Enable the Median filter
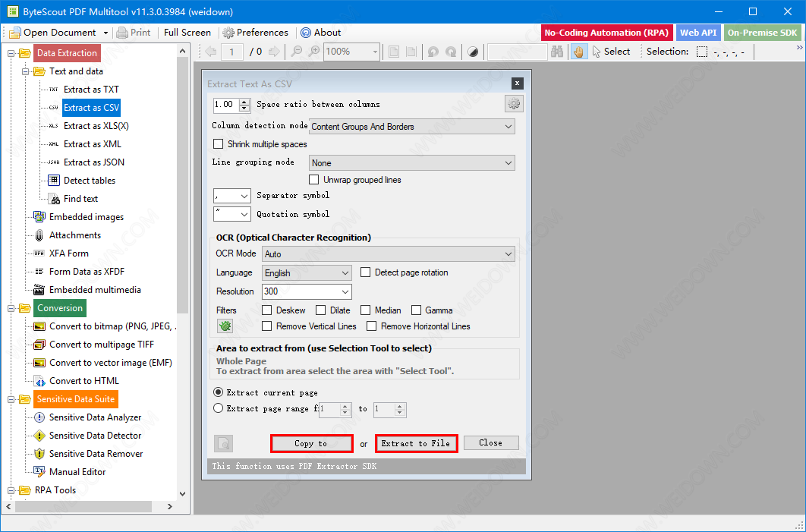This screenshot has width=806, height=532. pyautogui.click(x=366, y=310)
